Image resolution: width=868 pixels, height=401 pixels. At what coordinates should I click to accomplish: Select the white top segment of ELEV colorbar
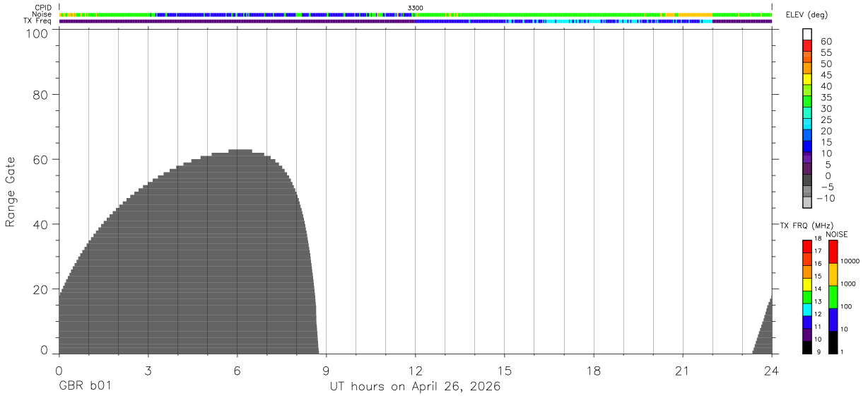807,33
